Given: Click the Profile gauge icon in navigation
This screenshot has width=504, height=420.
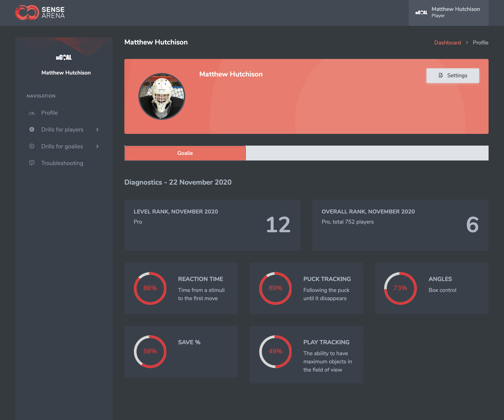Looking at the screenshot, I should [32, 113].
